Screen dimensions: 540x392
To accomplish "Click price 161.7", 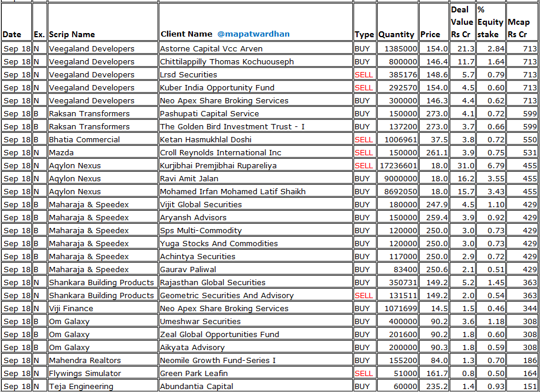I will 437,373.
